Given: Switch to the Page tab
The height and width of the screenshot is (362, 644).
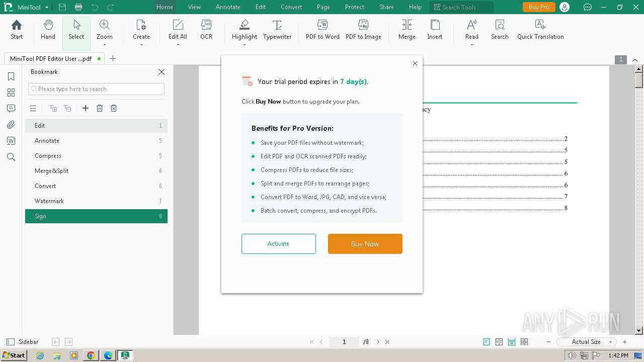Looking at the screenshot, I should pyautogui.click(x=324, y=7).
